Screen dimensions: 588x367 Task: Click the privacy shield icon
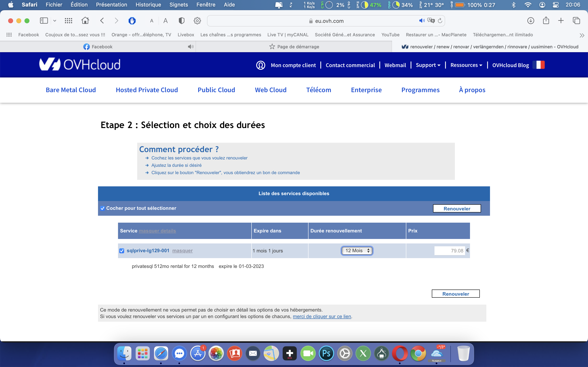(181, 21)
